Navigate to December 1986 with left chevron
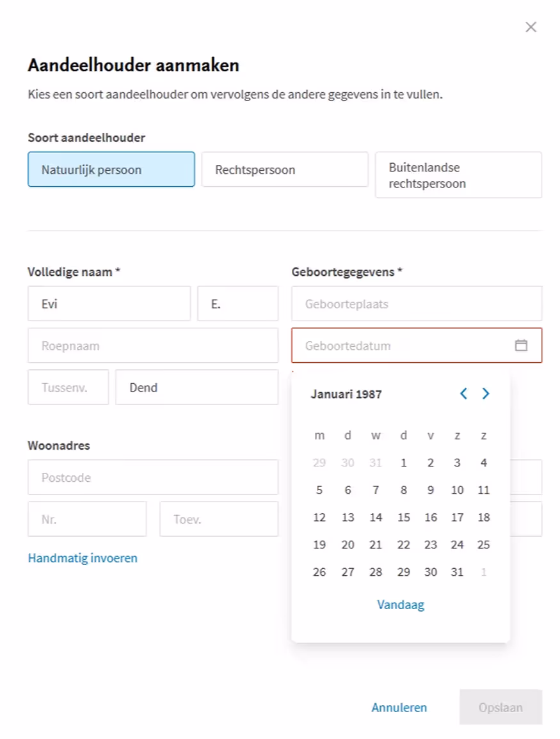This screenshot has width=560, height=739. click(x=463, y=394)
